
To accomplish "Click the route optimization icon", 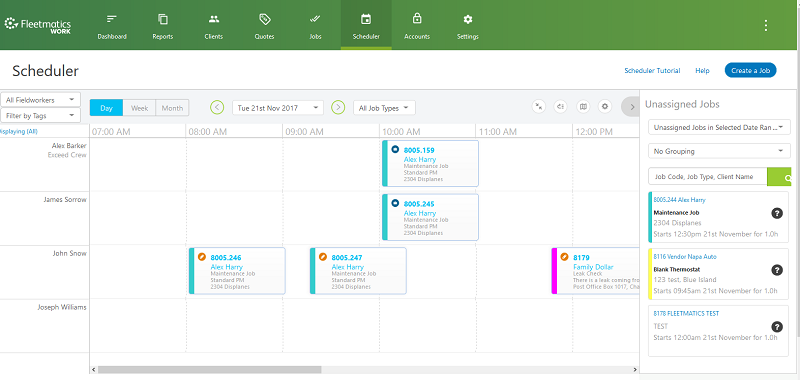I will (561, 106).
